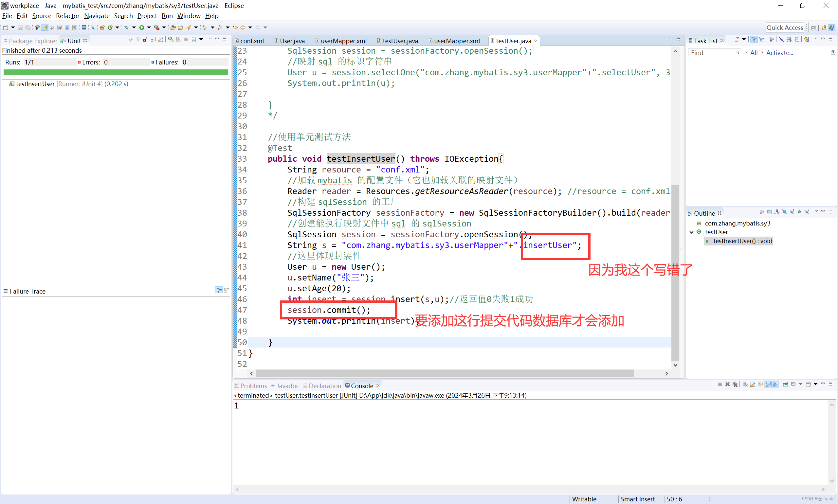Open dropdown next to New wizard icon
The width and height of the screenshot is (838, 504).
coord(13,27)
